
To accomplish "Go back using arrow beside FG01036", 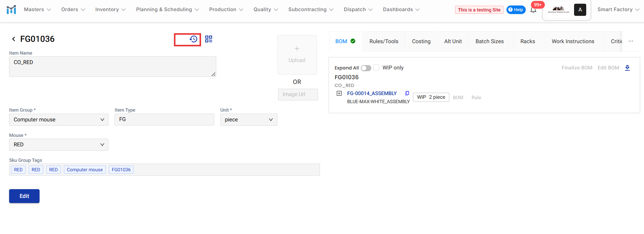I will 14,39.
